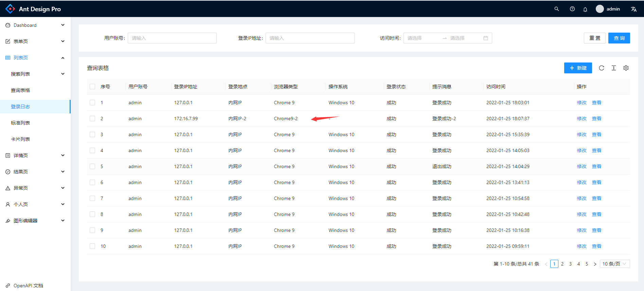This screenshot has height=291, width=644.
Task: Open the language switch icon
Action: click(634, 9)
